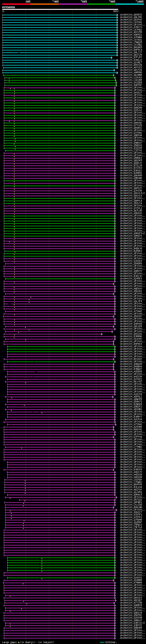Click the red segment of the identity color scale
The height and width of the screenshot is (644, 146).
click(16, 4)
